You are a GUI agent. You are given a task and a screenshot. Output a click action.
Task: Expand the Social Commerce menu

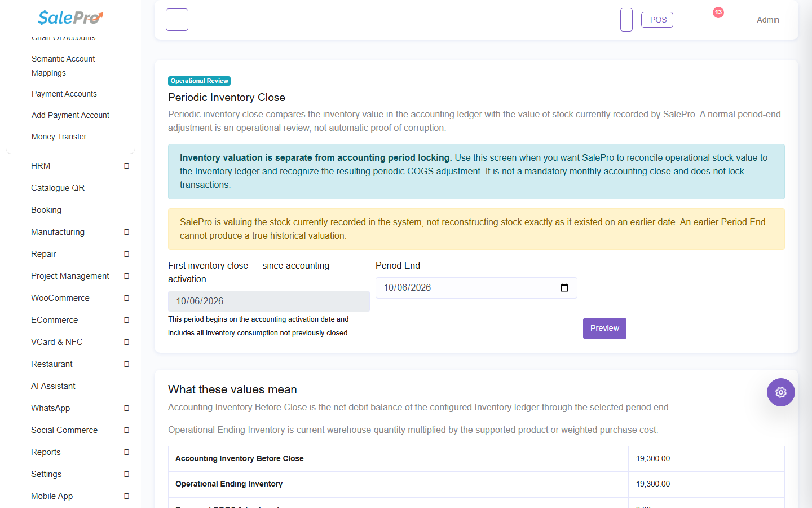80,430
